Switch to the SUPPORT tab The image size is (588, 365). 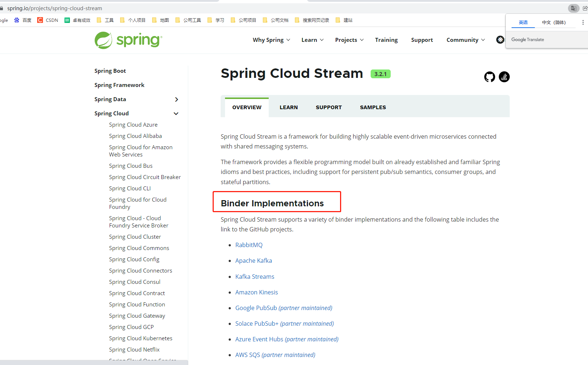point(329,107)
